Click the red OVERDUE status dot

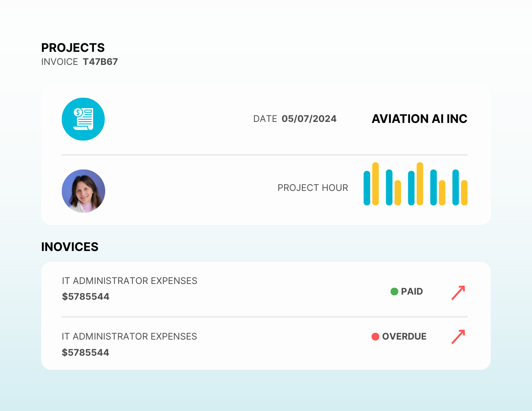pyautogui.click(x=375, y=336)
